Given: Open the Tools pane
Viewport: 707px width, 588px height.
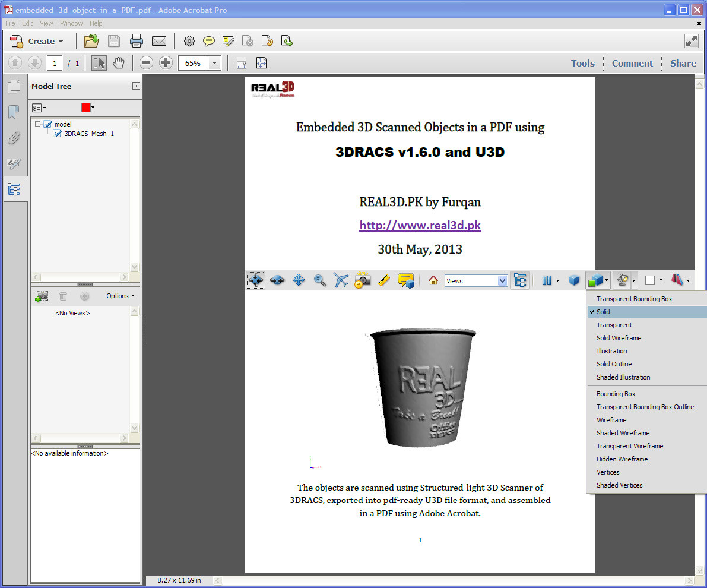Looking at the screenshot, I should pyautogui.click(x=582, y=63).
